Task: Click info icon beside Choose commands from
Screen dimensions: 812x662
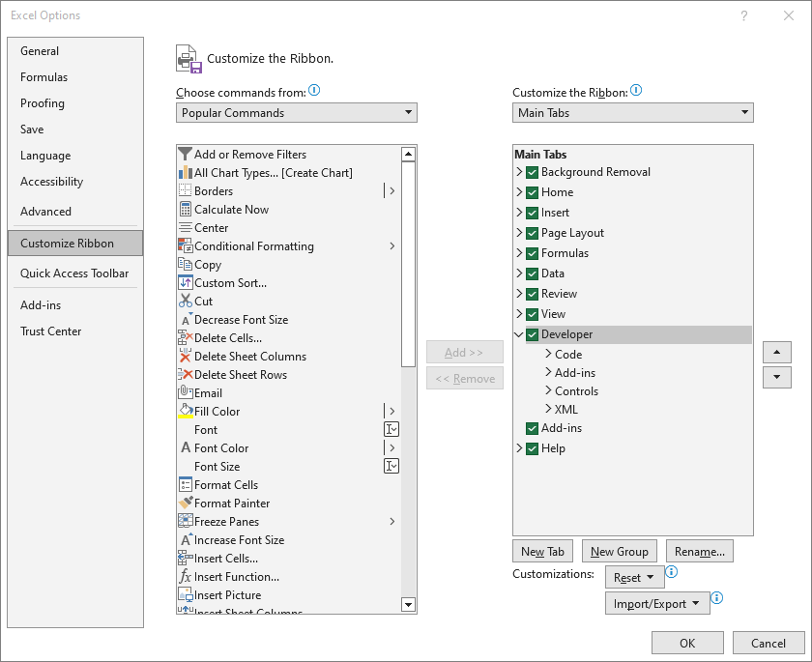Action: click(x=314, y=91)
